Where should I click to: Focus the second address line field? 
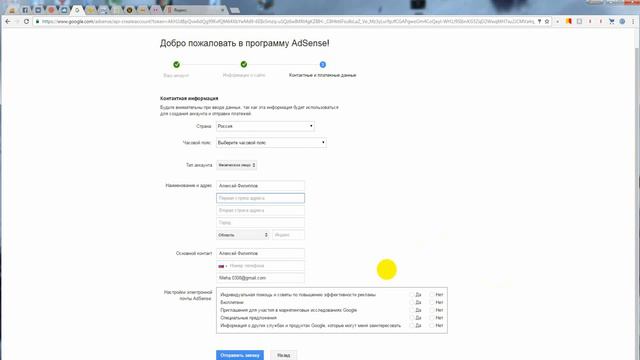pos(260,210)
